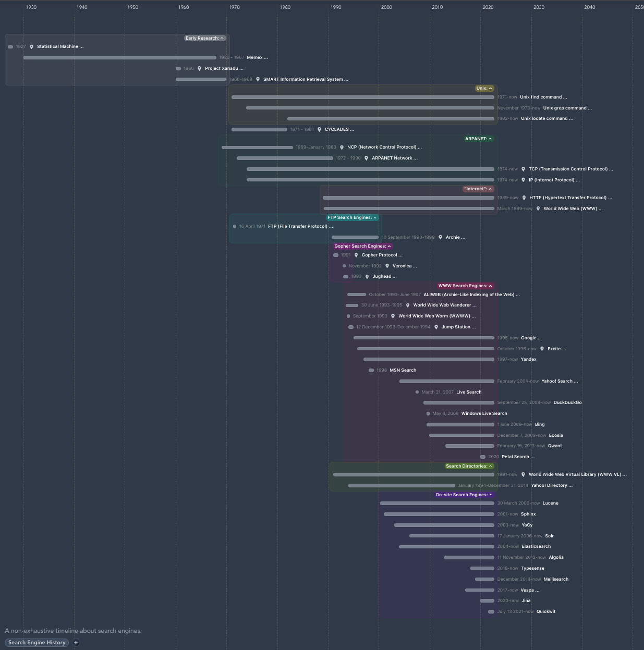644x650 pixels.
Task: Open the Unix locate command entry
Action: [547, 119]
